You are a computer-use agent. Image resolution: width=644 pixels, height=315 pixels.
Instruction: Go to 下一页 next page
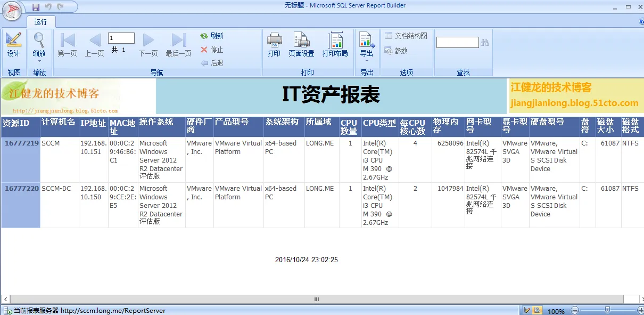pos(148,45)
